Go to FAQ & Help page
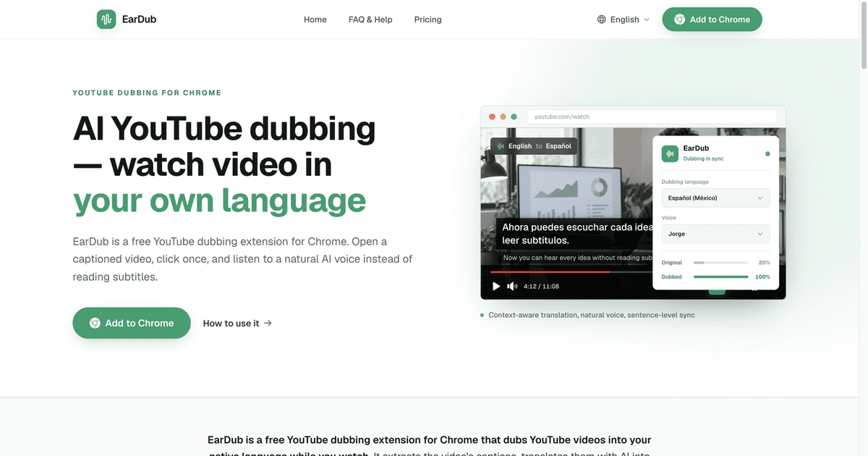 (x=370, y=20)
